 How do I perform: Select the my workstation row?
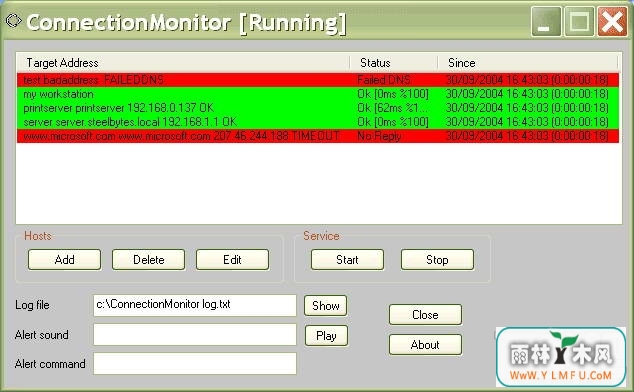pyautogui.click(x=318, y=94)
